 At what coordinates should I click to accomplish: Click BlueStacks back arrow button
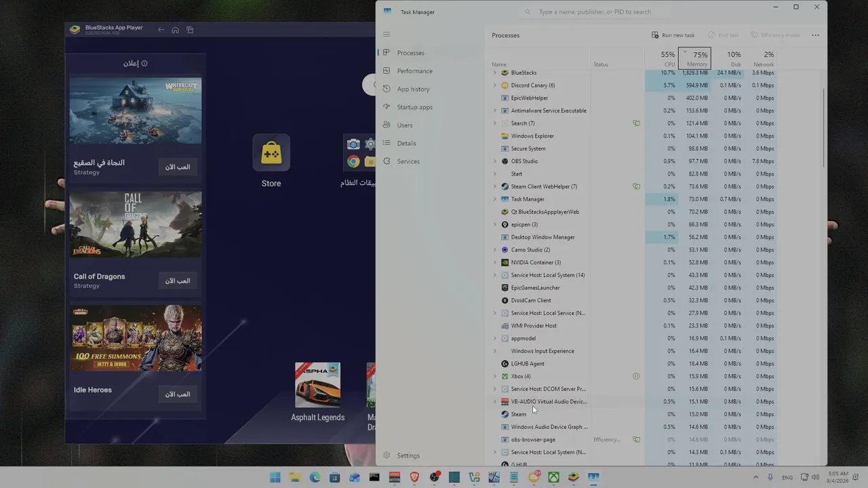pyautogui.click(x=161, y=30)
